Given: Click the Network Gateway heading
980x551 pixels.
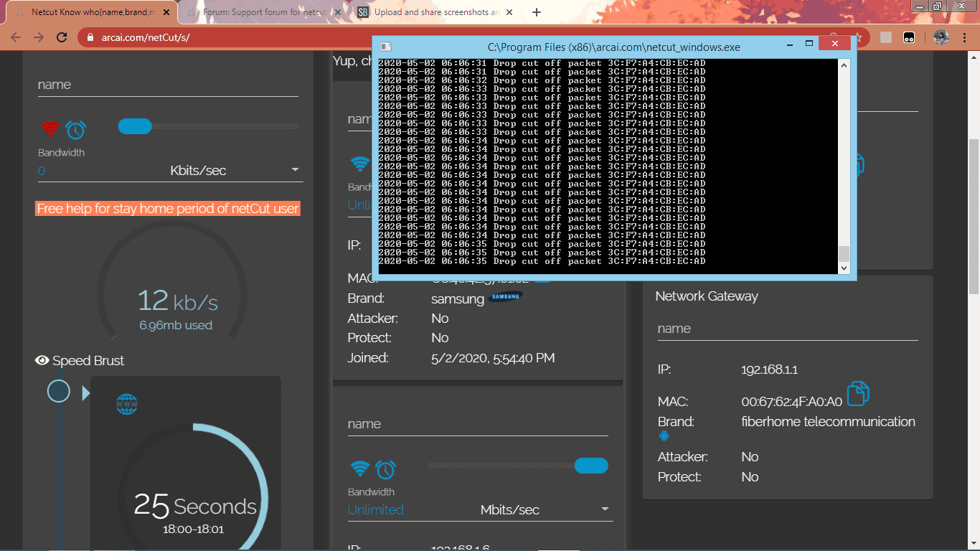Looking at the screenshot, I should [707, 296].
